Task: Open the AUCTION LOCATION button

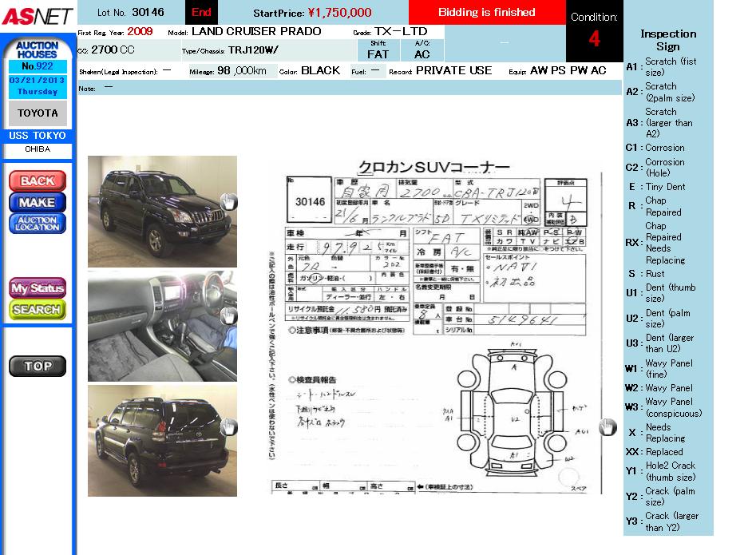Action: [38, 224]
